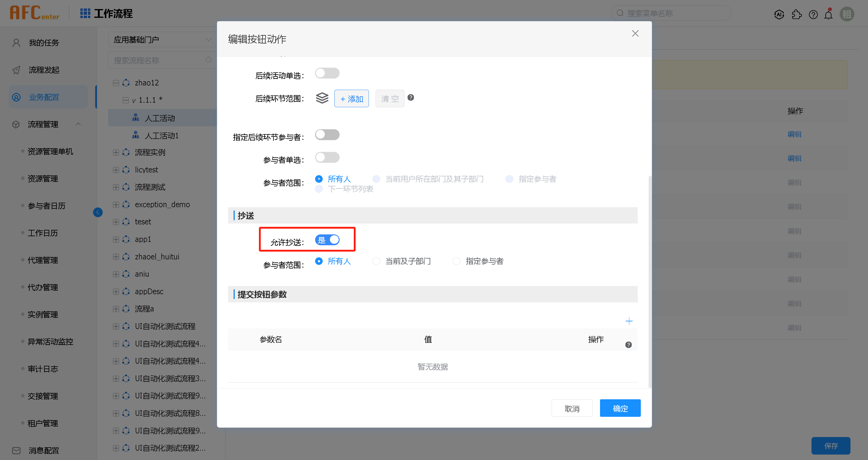Expand the licytest tree node
Viewport: 868px width, 460px height.
pyautogui.click(x=116, y=170)
